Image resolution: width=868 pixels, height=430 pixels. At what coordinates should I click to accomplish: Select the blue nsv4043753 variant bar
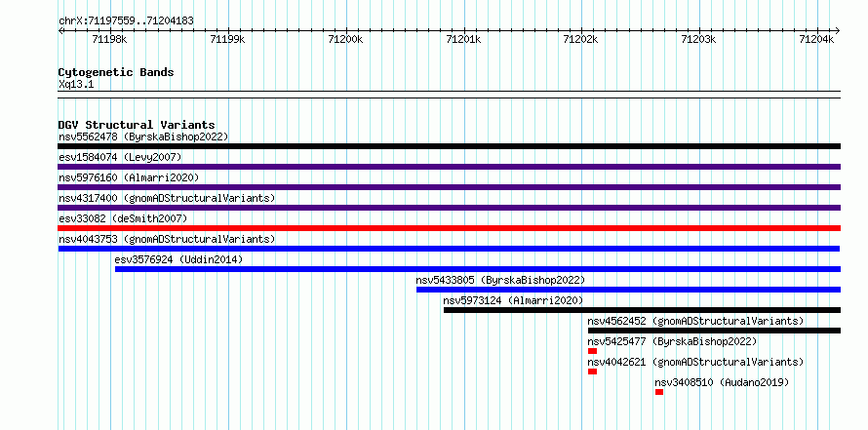coord(449,249)
